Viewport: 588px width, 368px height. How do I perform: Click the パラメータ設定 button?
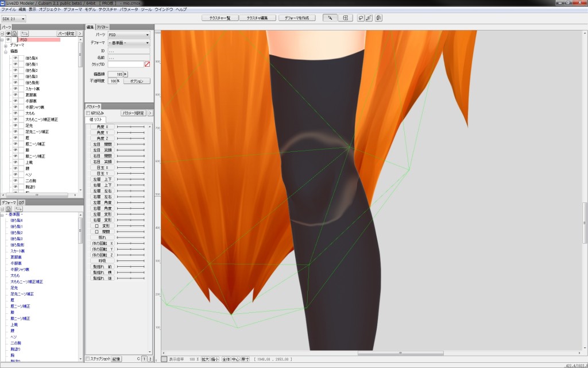coord(133,113)
